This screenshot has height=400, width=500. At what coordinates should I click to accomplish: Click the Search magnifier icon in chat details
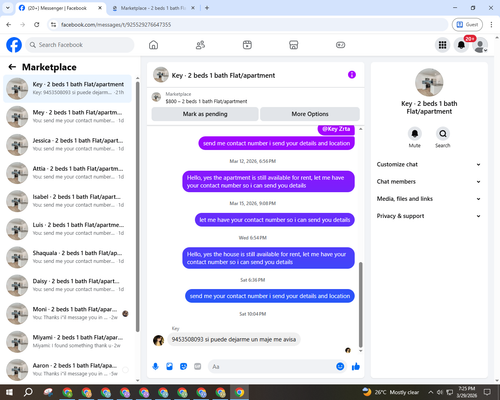(443, 134)
